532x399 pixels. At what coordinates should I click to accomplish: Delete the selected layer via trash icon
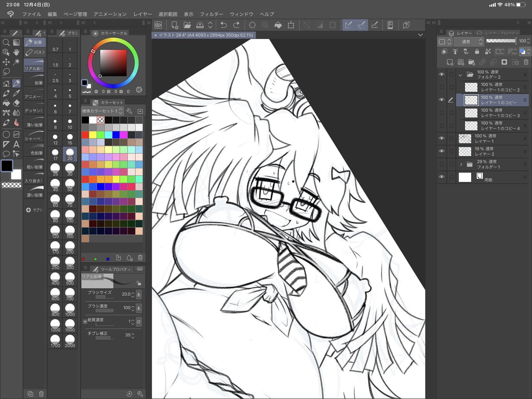pyautogui.click(x=526, y=62)
